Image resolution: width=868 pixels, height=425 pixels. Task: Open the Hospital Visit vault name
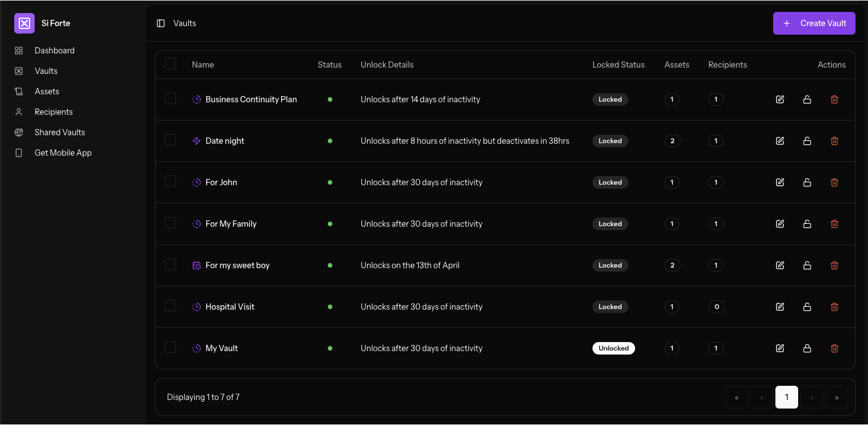[229, 307]
